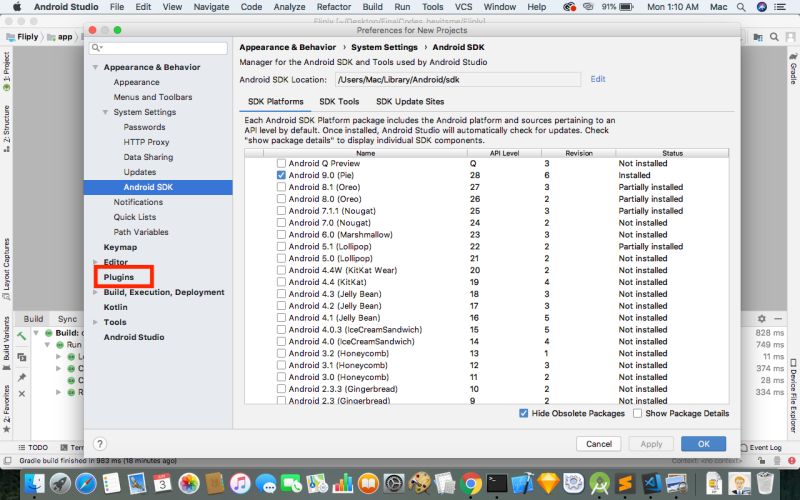The height and width of the screenshot is (500, 800).
Task: Click the toolbar search magnifier in main window
Action: click(774, 37)
